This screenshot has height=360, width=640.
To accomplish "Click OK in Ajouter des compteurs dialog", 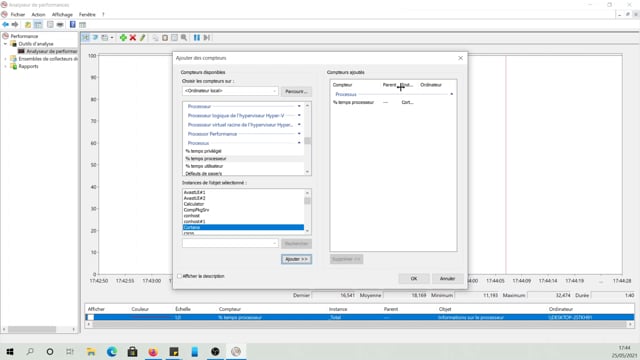I will click(414, 278).
